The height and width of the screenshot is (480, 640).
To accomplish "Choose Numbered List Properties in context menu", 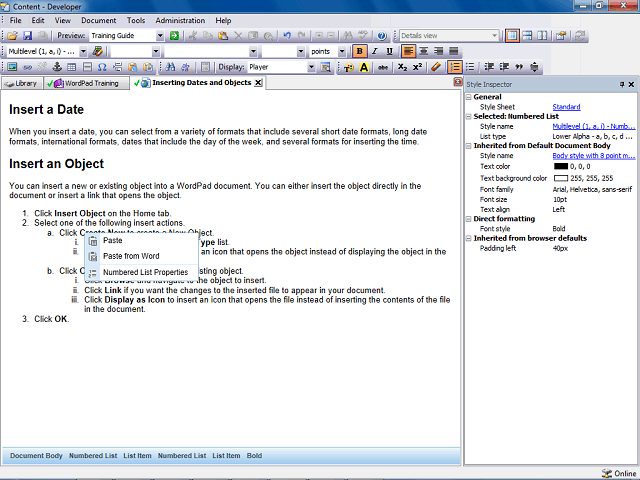I will 142,272.
